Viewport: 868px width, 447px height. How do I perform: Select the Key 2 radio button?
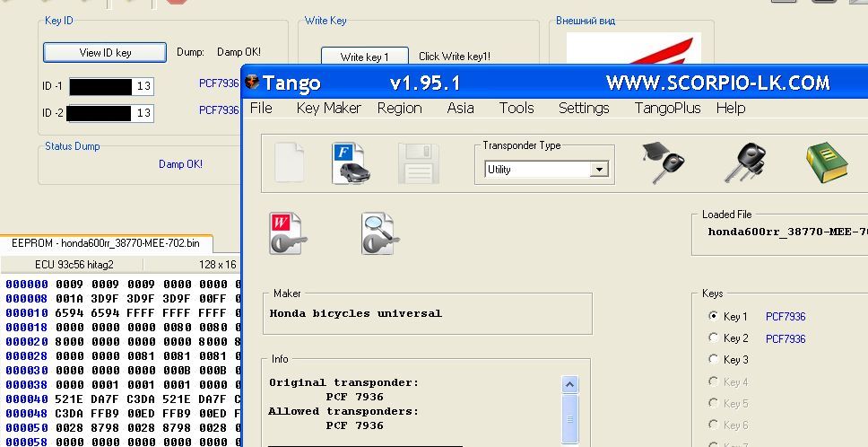713,337
